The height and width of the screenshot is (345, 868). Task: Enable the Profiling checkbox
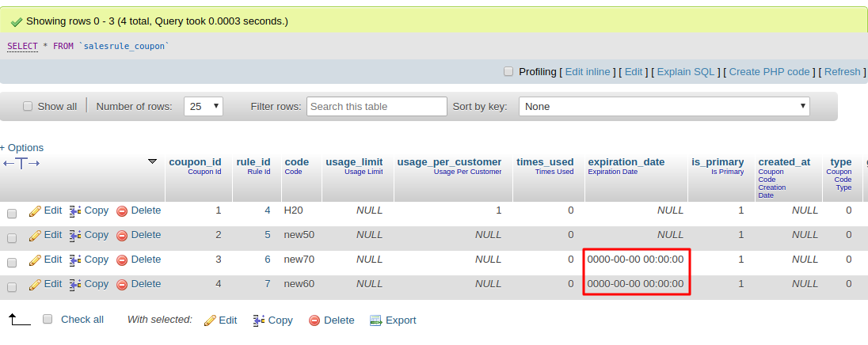click(508, 71)
